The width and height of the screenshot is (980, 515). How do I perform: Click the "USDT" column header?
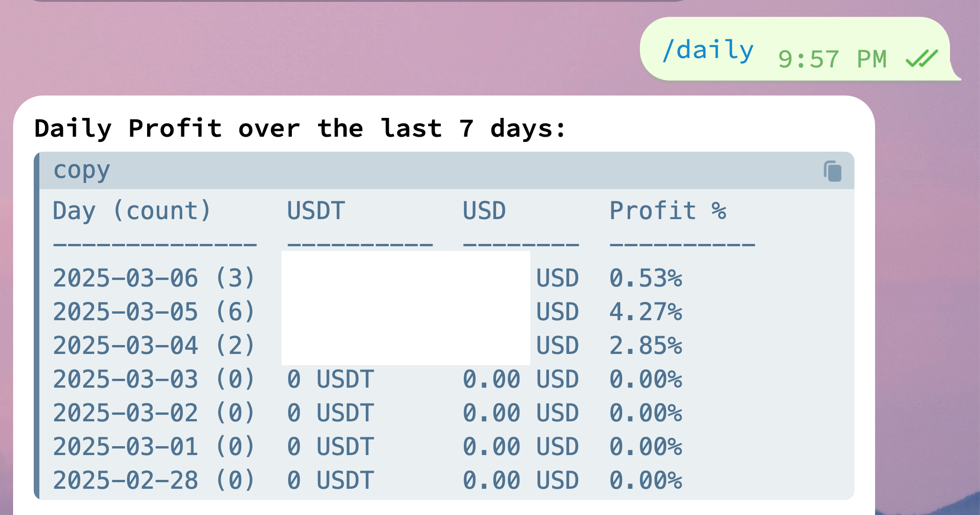(316, 211)
